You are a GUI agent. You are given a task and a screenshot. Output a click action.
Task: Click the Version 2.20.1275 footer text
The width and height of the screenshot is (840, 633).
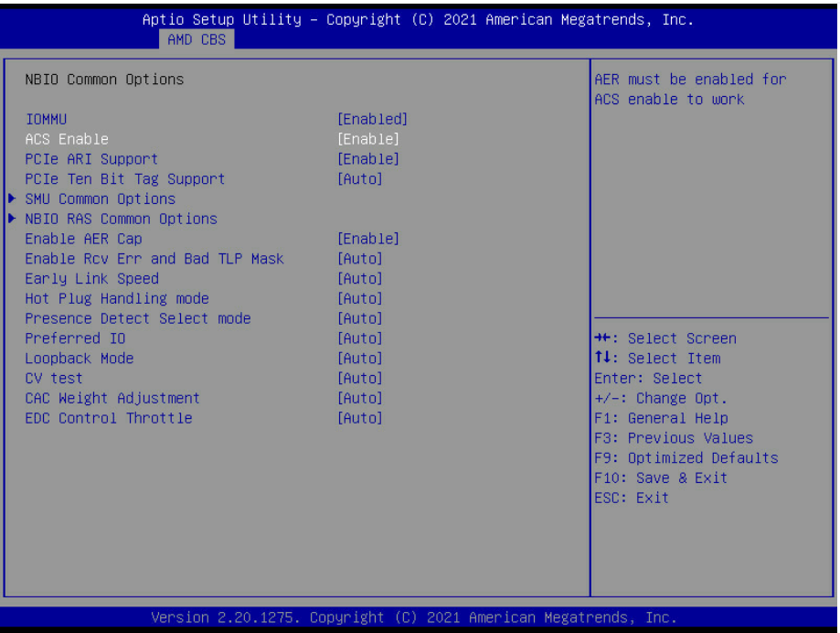pyautogui.click(x=413, y=617)
